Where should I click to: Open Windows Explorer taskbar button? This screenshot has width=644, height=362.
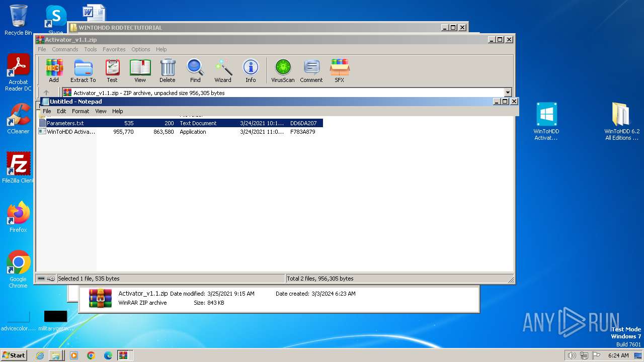click(56, 355)
